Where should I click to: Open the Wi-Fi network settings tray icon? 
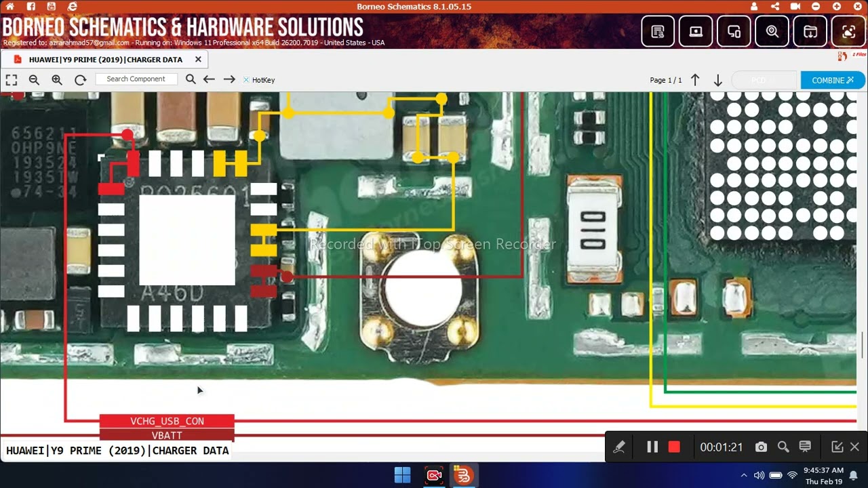(x=792, y=475)
